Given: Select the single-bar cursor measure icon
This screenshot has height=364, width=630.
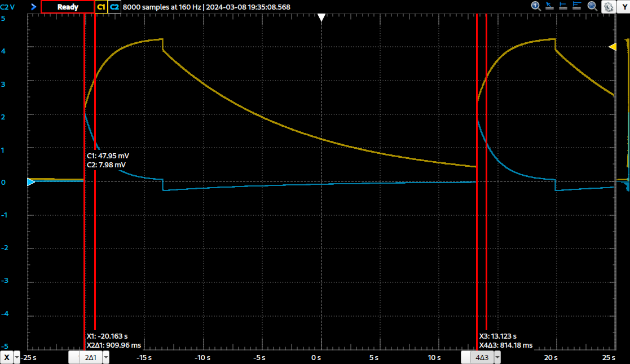Looking at the screenshot, I should [x=564, y=6].
